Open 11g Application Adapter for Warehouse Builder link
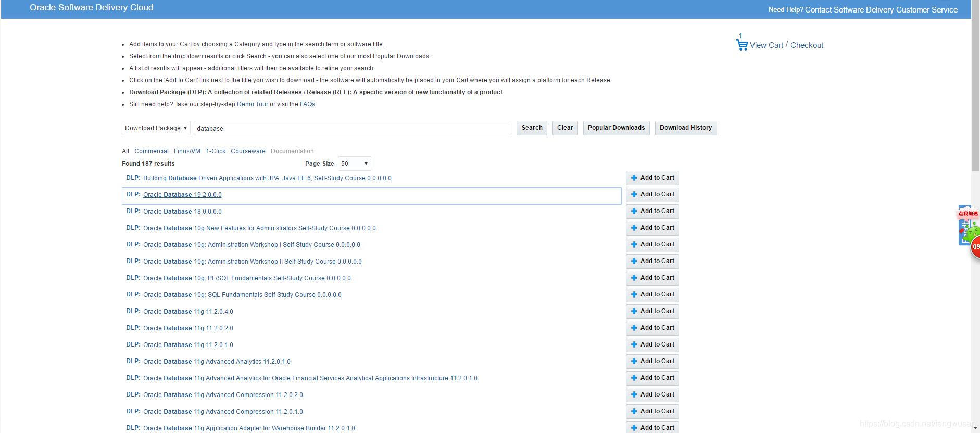 [249, 428]
